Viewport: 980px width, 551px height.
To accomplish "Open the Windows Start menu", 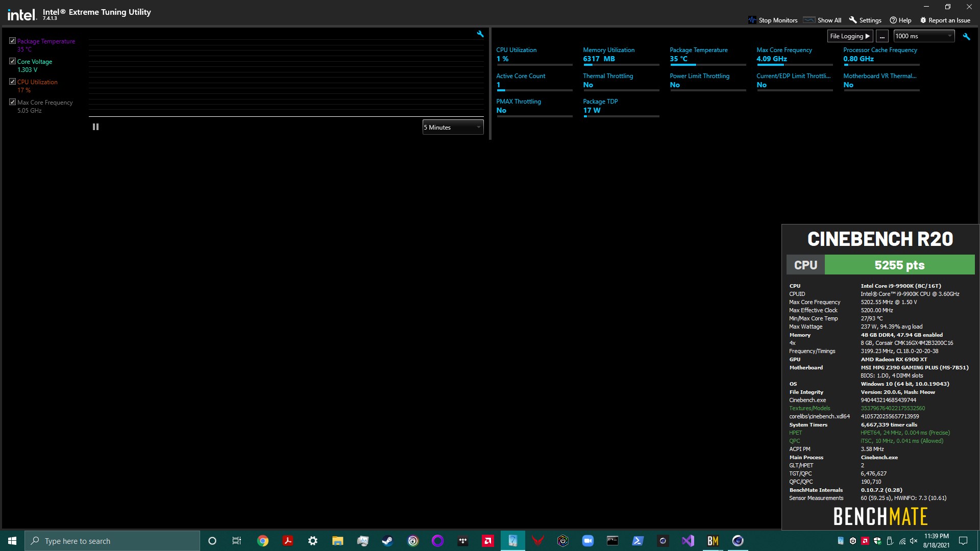I will tap(12, 541).
